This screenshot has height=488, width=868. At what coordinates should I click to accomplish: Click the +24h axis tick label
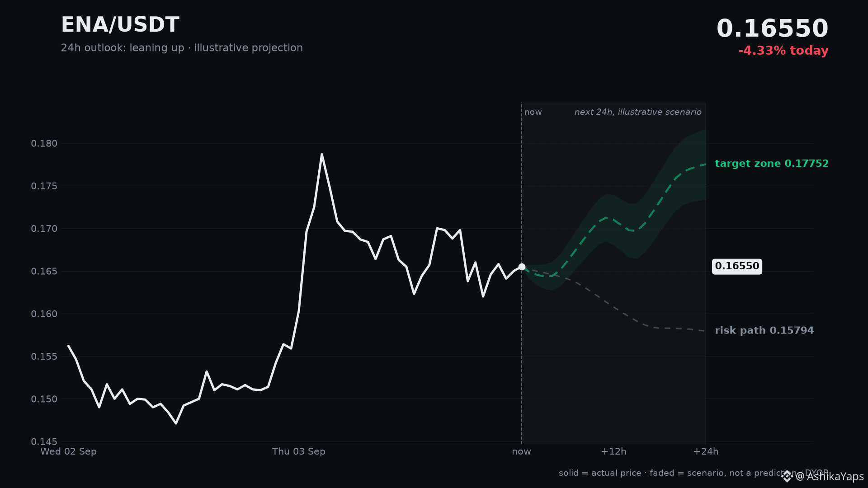tap(706, 451)
